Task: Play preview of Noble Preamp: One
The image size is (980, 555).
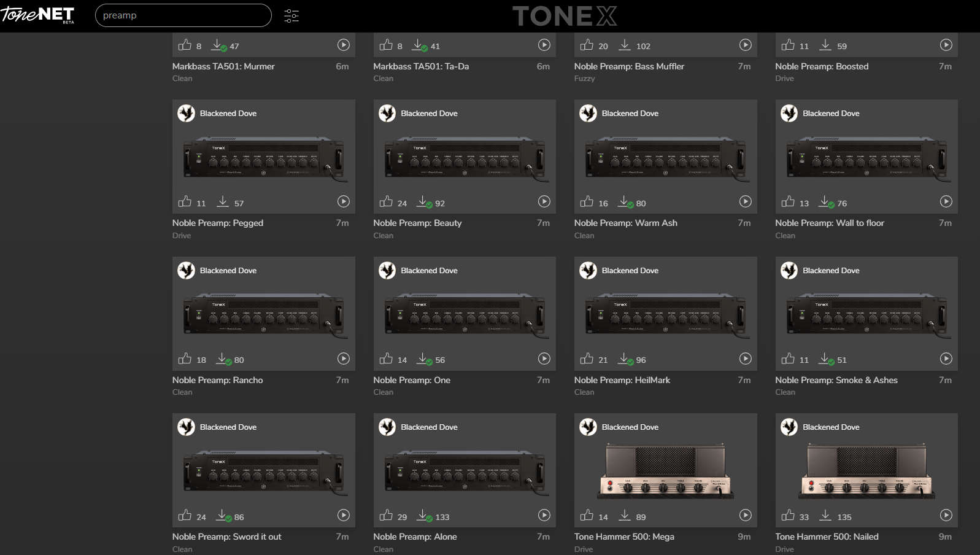Action: tap(544, 359)
